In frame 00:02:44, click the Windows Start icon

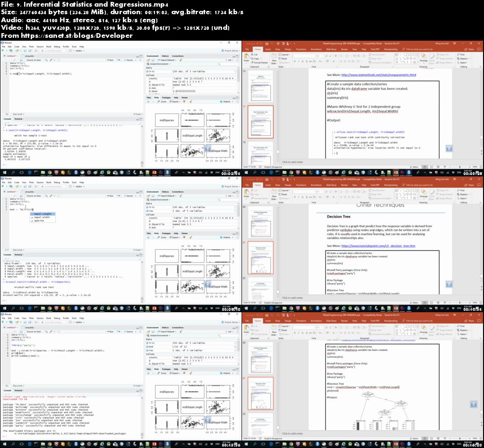click(x=4, y=173)
